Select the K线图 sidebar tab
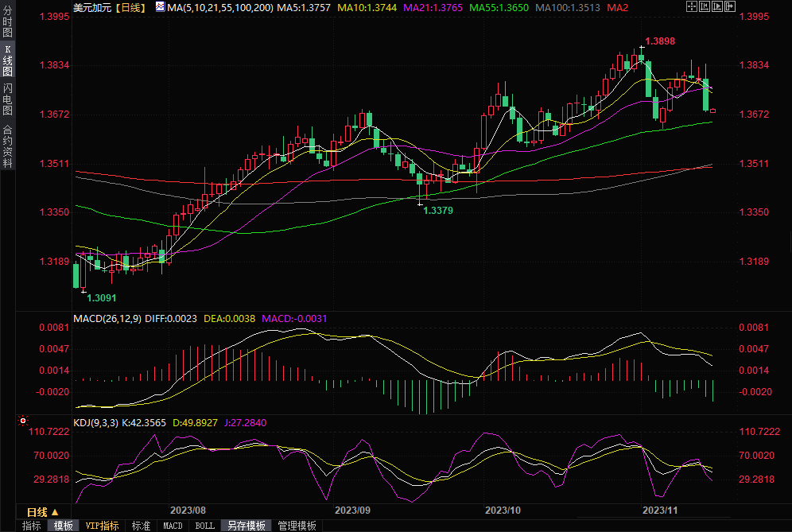This screenshot has width=792, height=532. click(x=7, y=60)
